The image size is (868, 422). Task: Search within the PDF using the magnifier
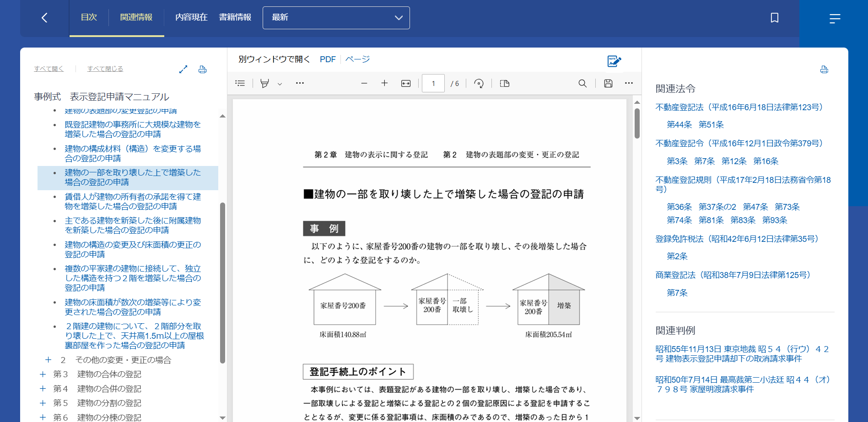point(582,83)
